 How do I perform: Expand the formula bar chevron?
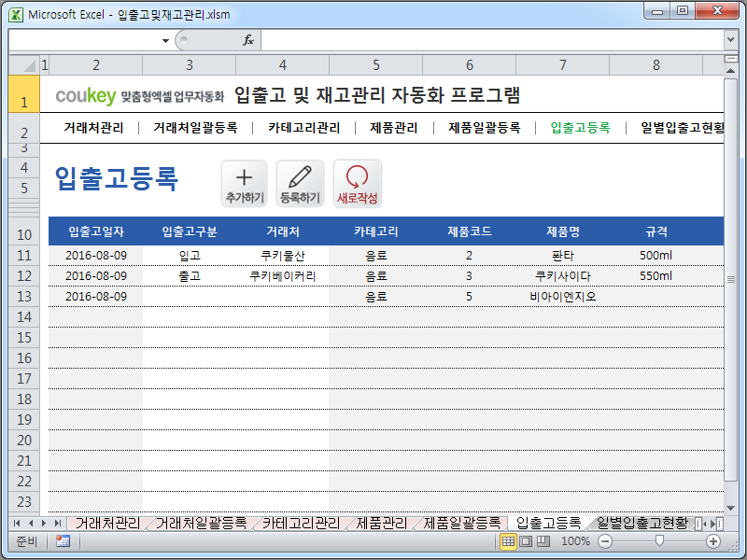tap(730, 40)
